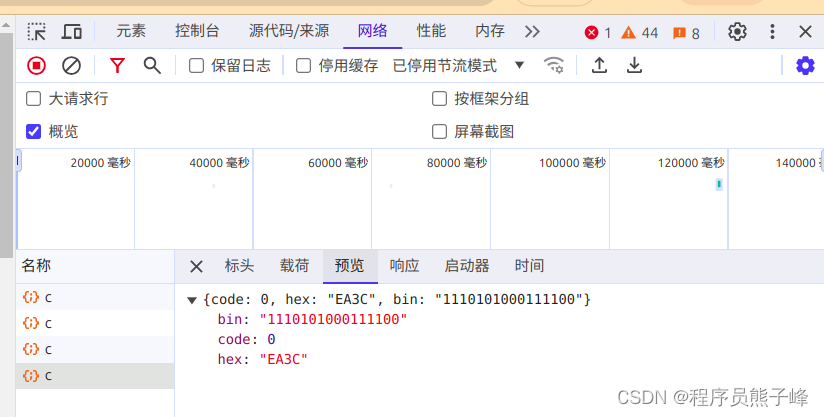Switch to the 性能 tab
This screenshot has width=824, height=417.
[x=431, y=31]
